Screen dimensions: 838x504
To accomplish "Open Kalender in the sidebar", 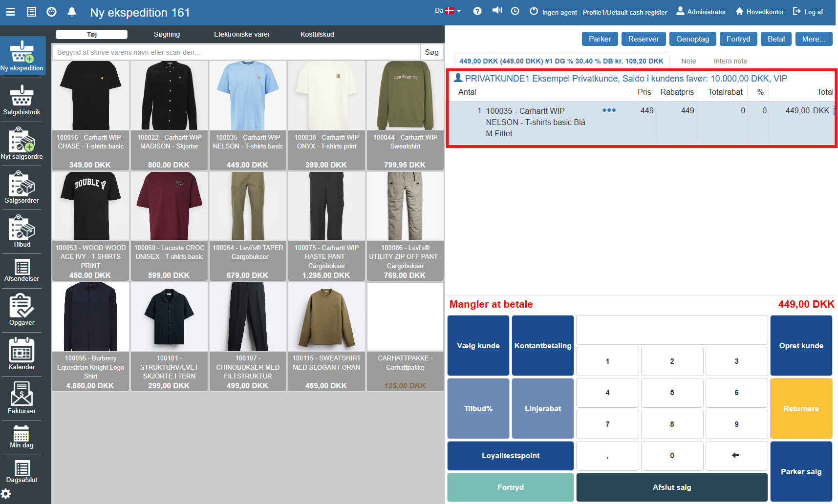I will [22, 354].
